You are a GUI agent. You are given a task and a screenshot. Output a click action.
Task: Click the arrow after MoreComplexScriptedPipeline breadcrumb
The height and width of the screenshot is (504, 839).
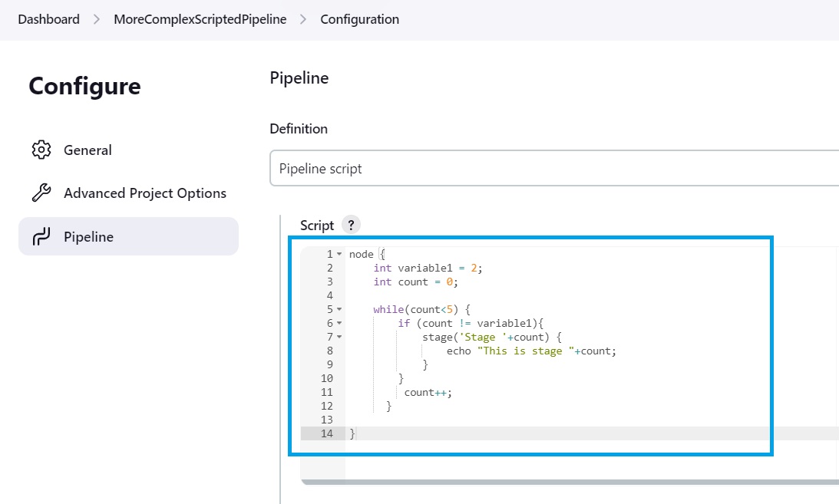tap(303, 19)
